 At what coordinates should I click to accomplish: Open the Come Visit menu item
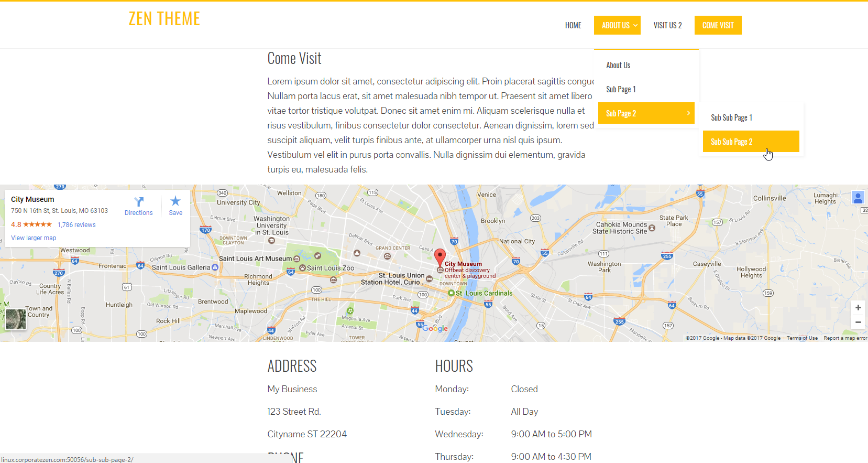pyautogui.click(x=718, y=25)
